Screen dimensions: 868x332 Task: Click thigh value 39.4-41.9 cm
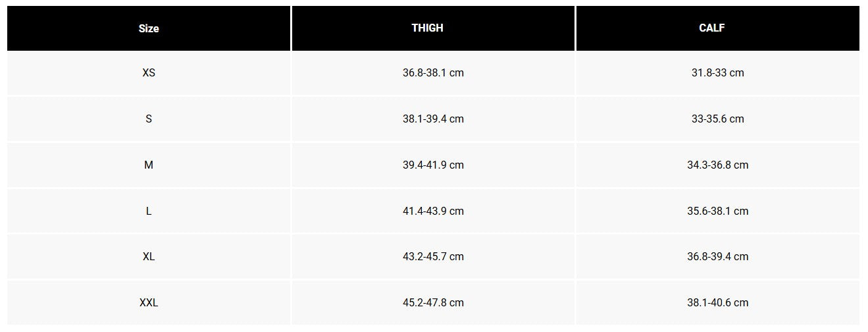(x=433, y=165)
